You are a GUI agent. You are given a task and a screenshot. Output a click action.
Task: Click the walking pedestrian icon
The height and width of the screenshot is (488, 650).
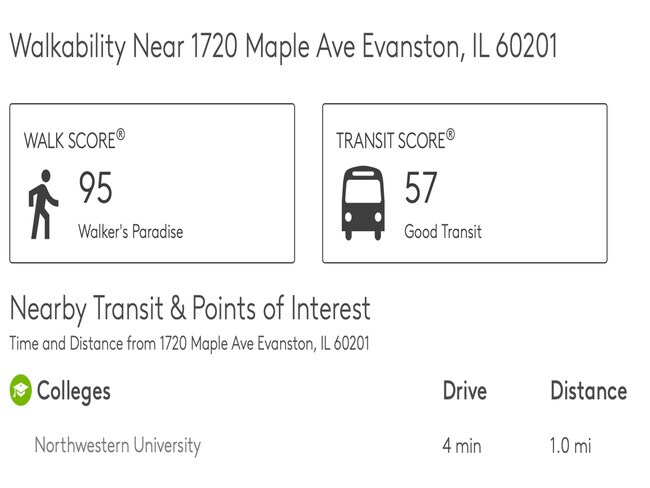(x=43, y=204)
